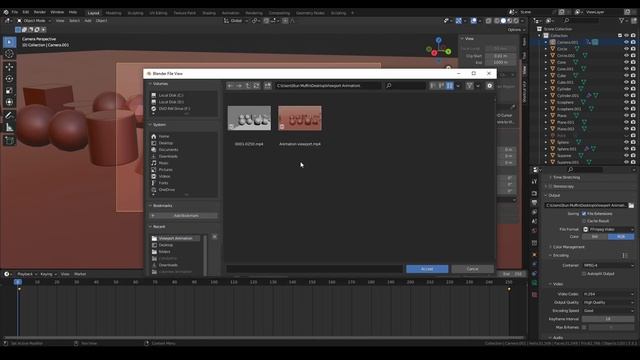The width and height of the screenshot is (640, 360).
Task: Disable Camera.001 in renders via camera icon
Action: pyautogui.click(x=633, y=42)
